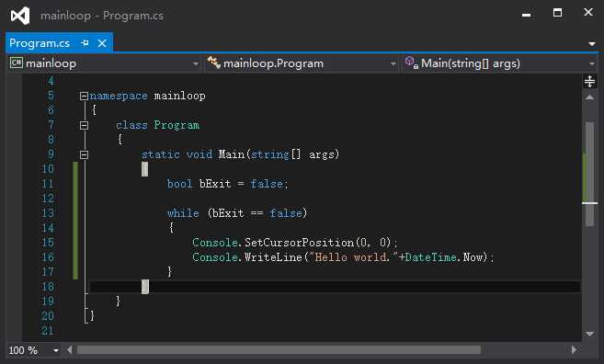Open the 100 % zoom dropdown
Viewport: 604px width, 364px height.
(56, 350)
